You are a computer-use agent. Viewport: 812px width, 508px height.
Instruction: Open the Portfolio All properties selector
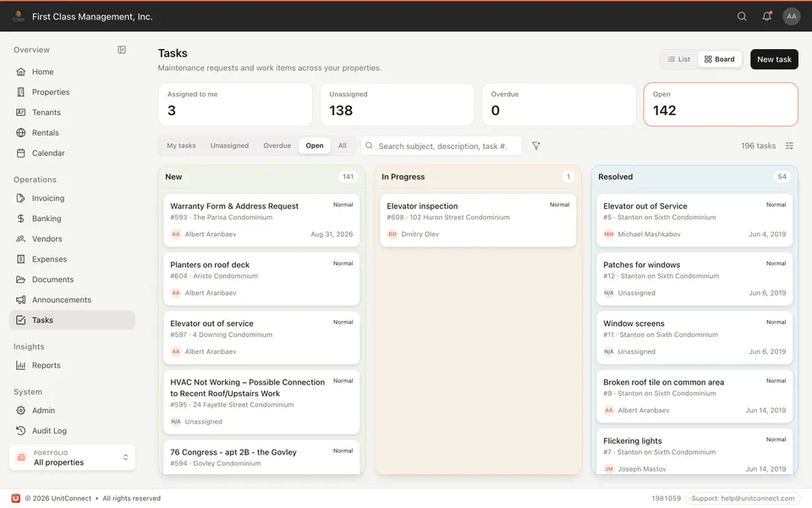click(x=72, y=458)
